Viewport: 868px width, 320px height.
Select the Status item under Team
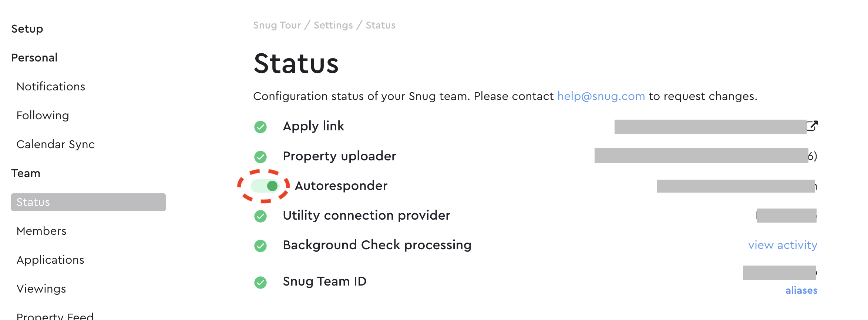click(x=88, y=202)
